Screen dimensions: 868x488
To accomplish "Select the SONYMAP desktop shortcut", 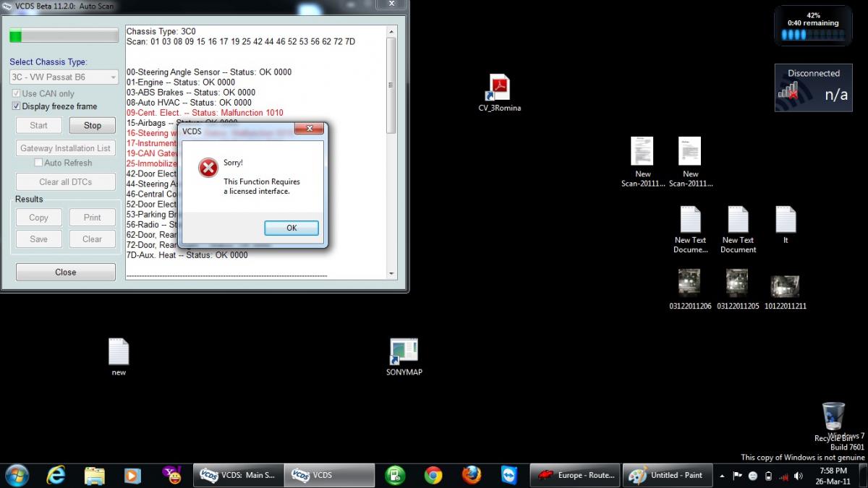I will pyautogui.click(x=404, y=358).
